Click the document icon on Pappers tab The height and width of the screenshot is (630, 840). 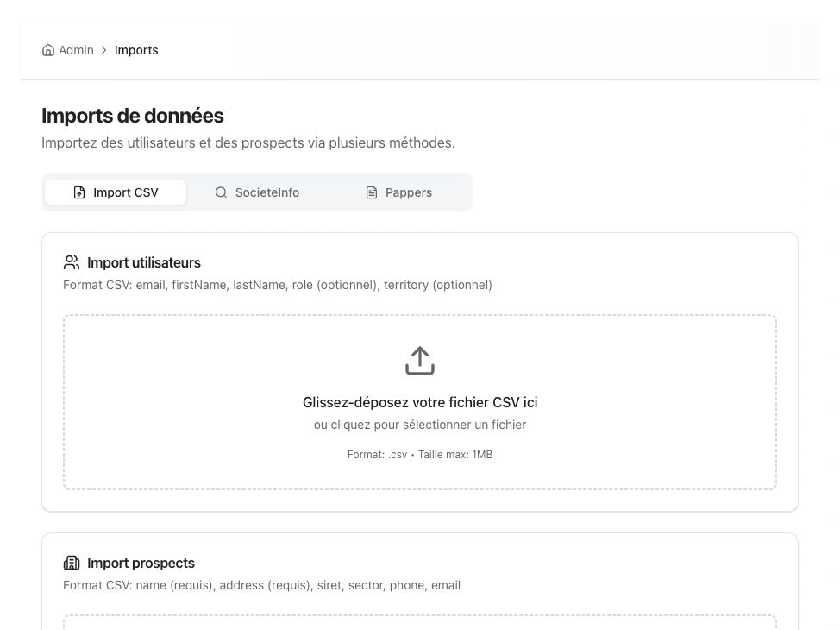pos(371,192)
